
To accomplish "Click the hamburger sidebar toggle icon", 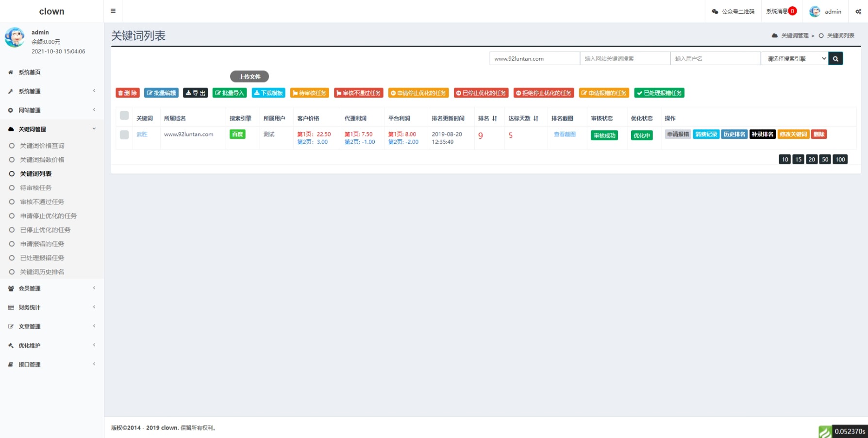I will [x=113, y=11].
